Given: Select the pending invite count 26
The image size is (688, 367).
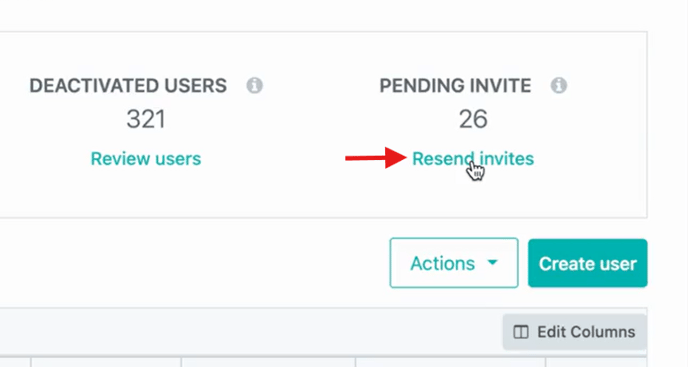Looking at the screenshot, I should [x=473, y=119].
